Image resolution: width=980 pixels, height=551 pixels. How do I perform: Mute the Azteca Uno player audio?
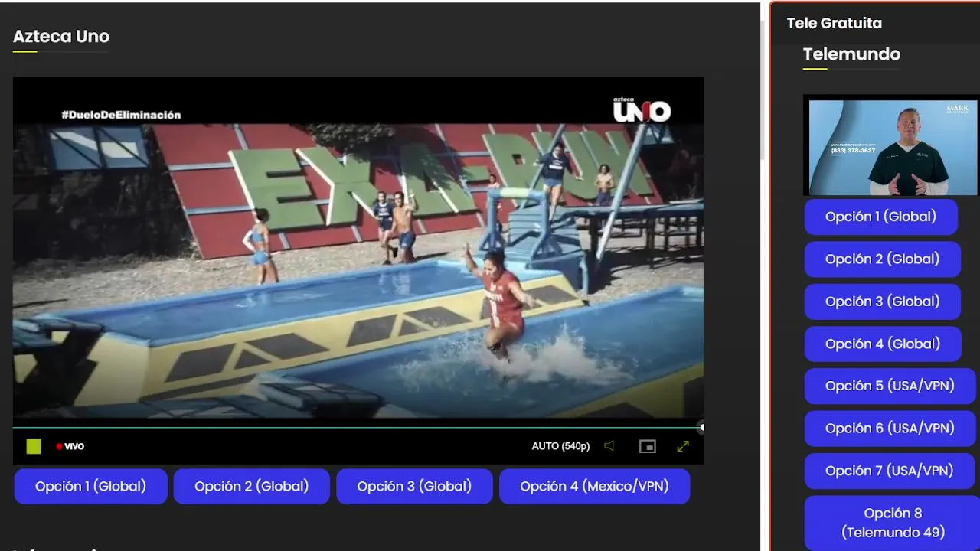pyautogui.click(x=609, y=446)
